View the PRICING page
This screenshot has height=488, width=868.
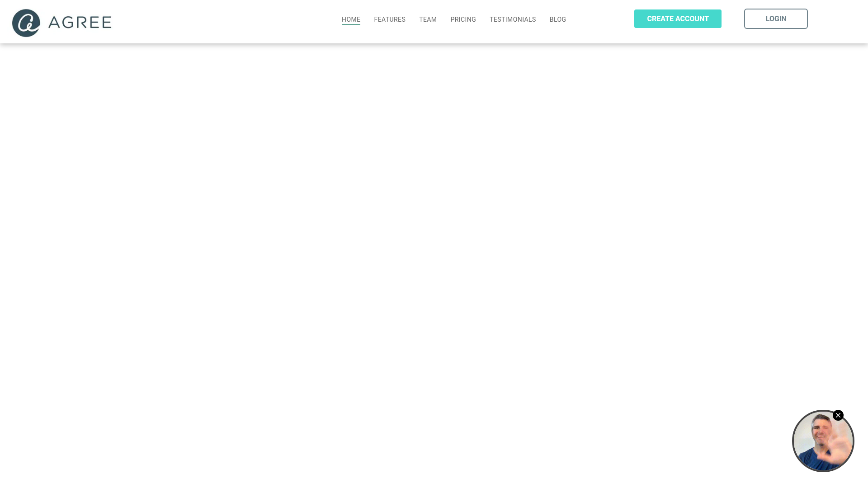tap(463, 19)
